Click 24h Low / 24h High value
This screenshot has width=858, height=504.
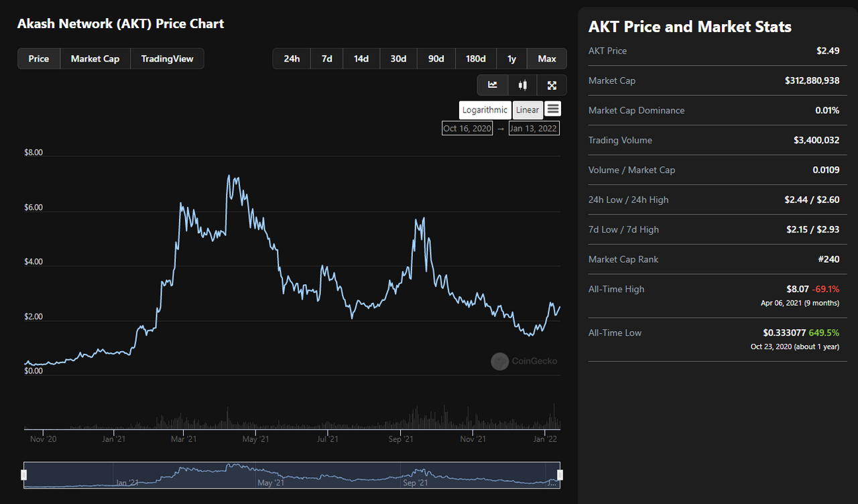coord(812,200)
